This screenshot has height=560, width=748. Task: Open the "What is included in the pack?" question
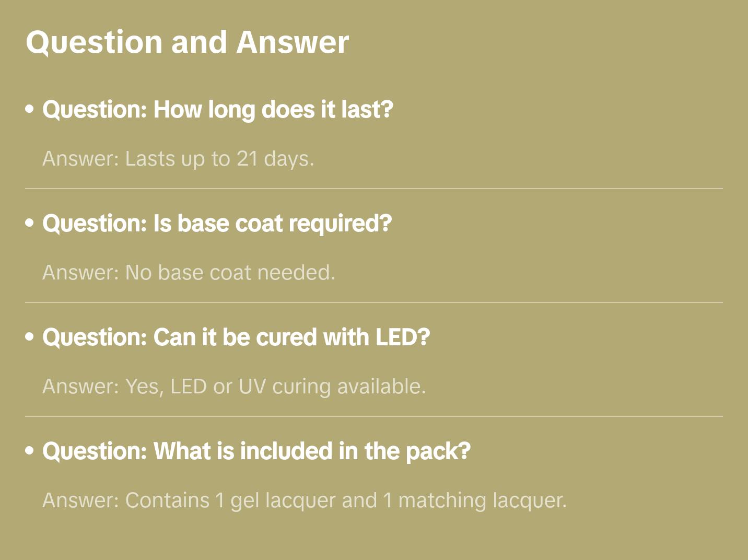[x=256, y=451]
